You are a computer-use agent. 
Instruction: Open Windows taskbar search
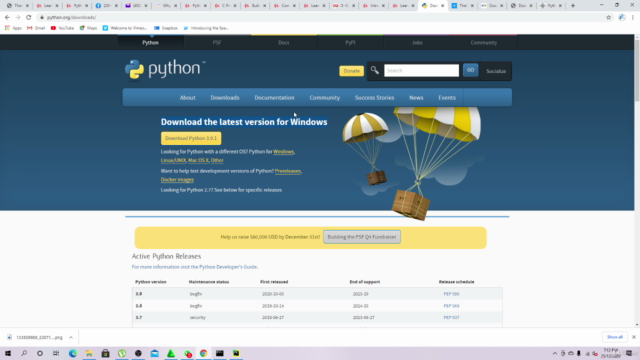24,353
